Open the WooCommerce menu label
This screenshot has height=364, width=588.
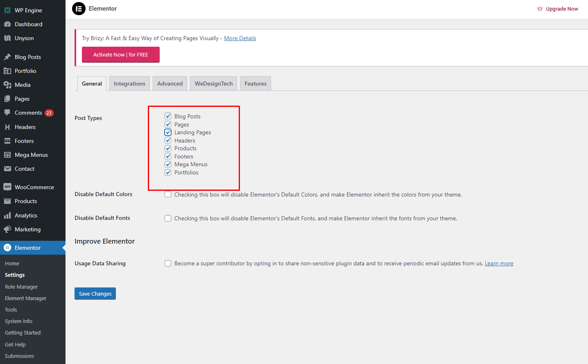click(34, 187)
